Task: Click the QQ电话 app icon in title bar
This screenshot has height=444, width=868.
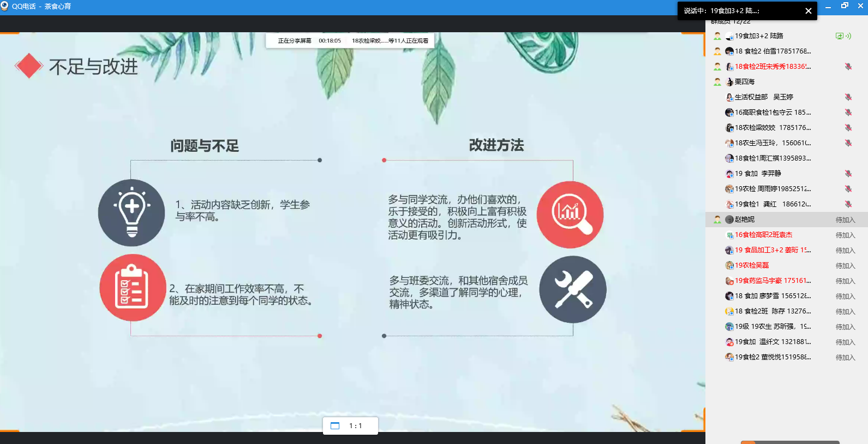Action: tap(5, 6)
